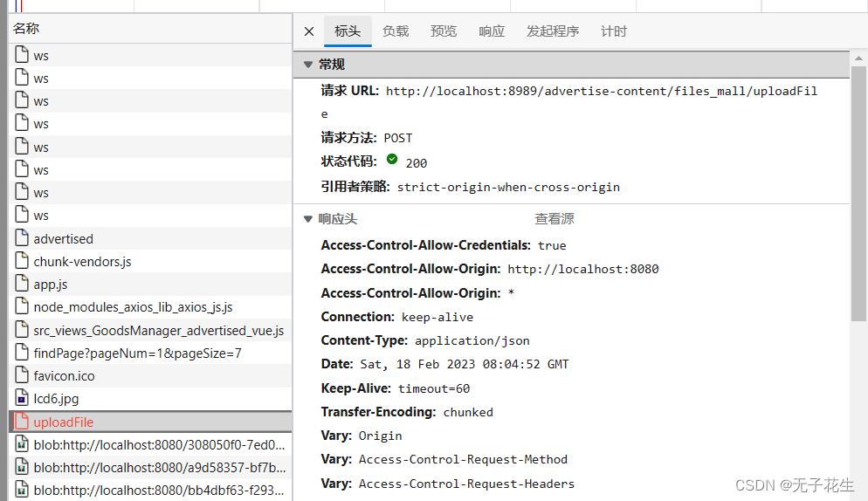Select node_modules_axios_lib_axios_js.js request
The image size is (868, 501).
coord(150,306)
